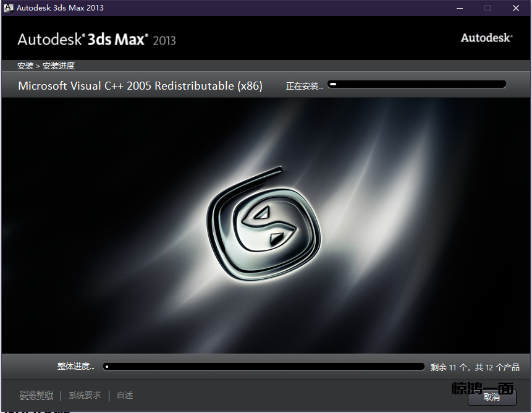Click the overall progress bar (整体进度)

click(264, 367)
